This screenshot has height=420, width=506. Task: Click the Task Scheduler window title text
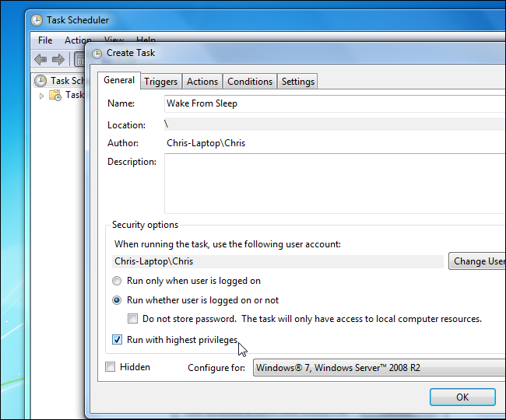(78, 20)
